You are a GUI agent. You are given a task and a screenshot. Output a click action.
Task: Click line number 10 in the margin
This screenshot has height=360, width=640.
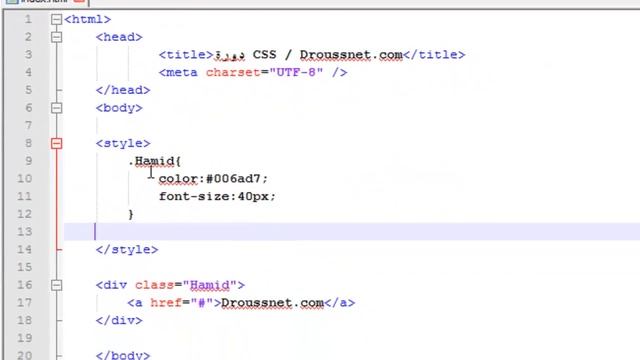tap(24, 179)
